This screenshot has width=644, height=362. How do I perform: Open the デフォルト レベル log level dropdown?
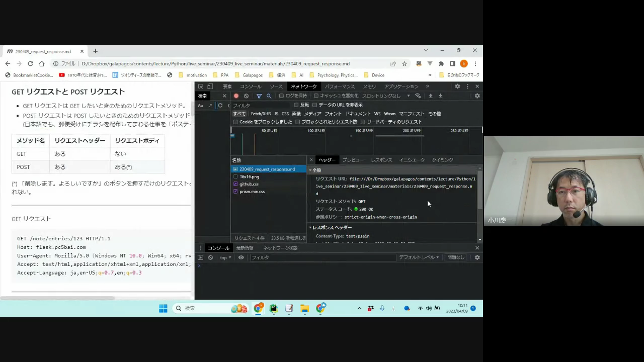[419, 257]
